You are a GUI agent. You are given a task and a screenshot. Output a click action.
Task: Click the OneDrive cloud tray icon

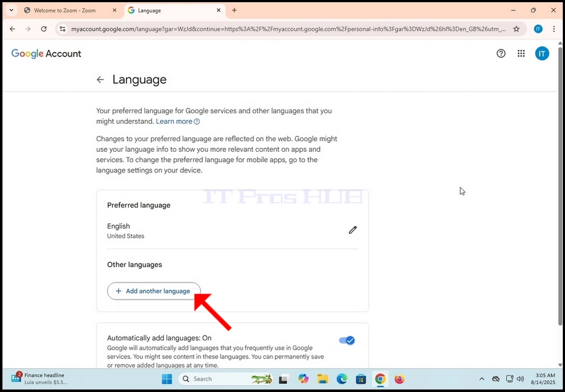pyautogui.click(x=496, y=379)
